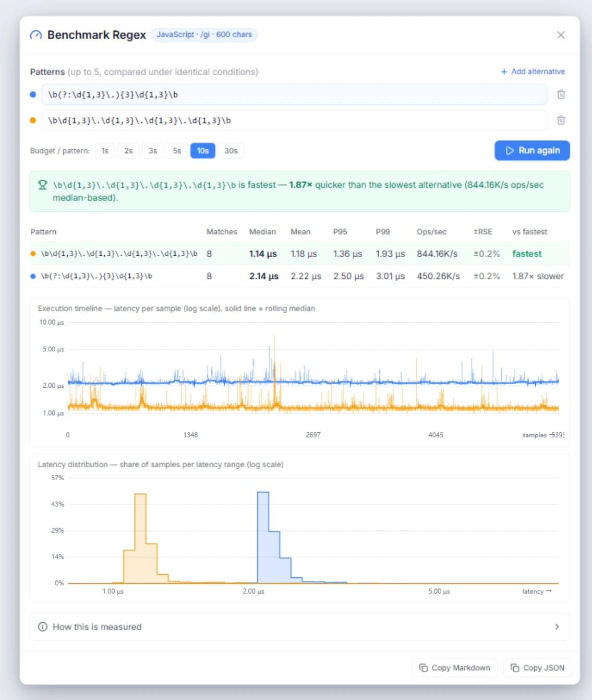Set budget per pattern to 5s
Screen dimensions: 592x700
click(x=177, y=151)
